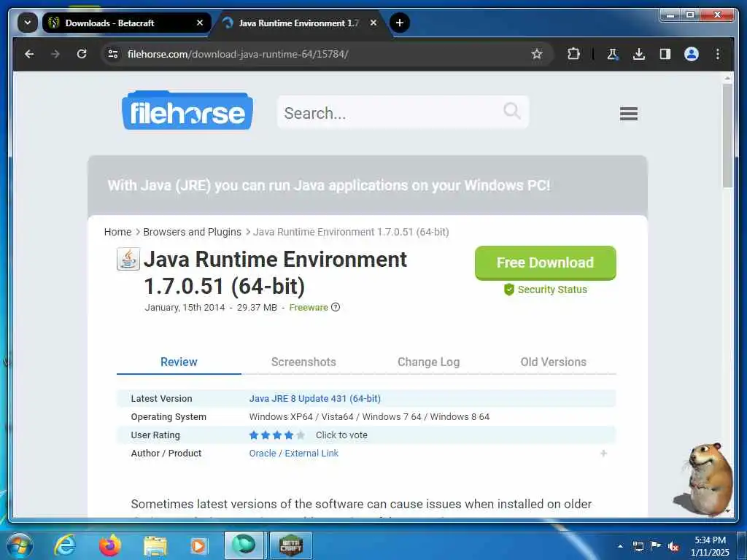
Task: Bookmark this page with the star icon
Action: coord(537,54)
